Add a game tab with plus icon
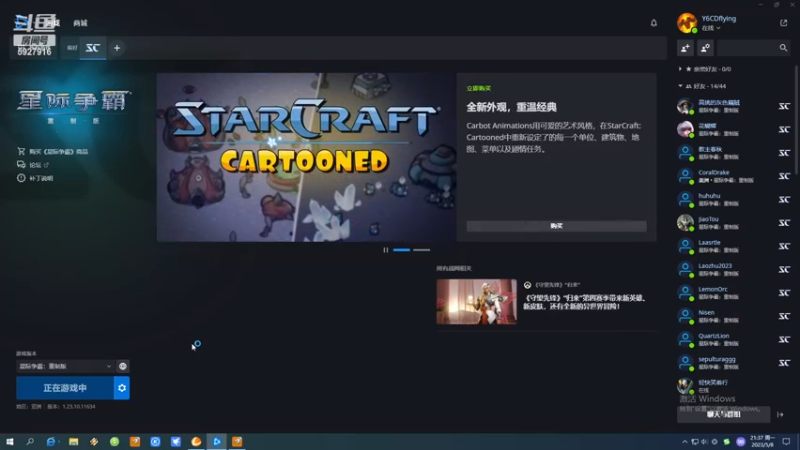 click(x=117, y=48)
